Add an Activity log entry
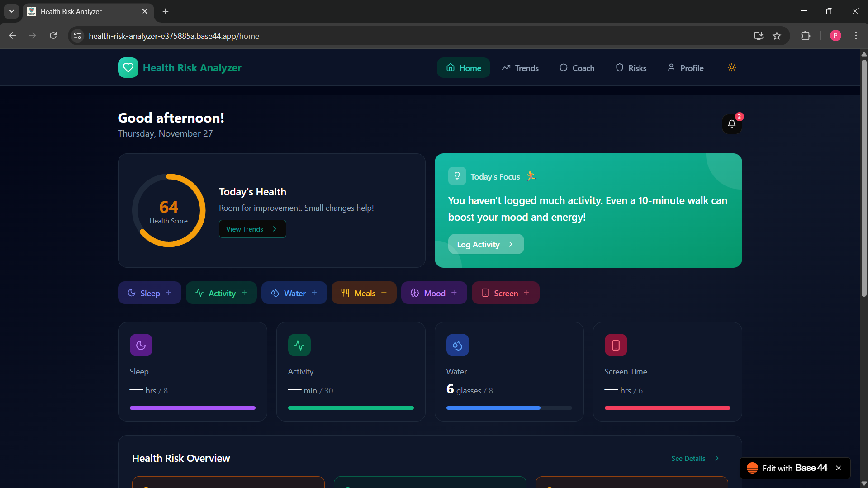 (x=221, y=293)
